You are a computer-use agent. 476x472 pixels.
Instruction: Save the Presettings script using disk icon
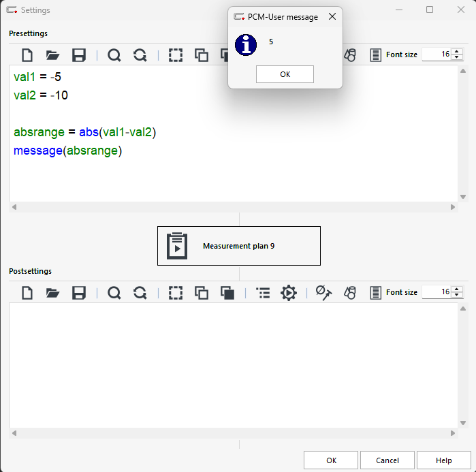(x=79, y=55)
